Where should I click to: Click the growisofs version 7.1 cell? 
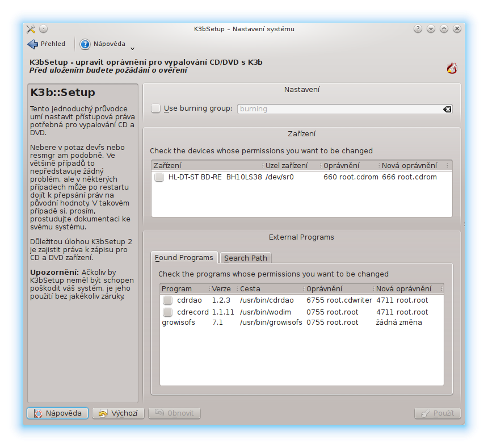click(217, 323)
